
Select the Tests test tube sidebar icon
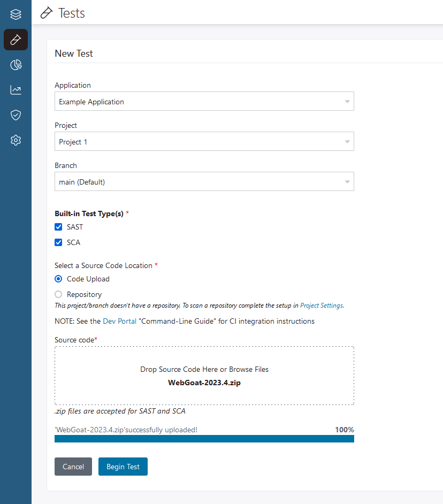click(x=16, y=40)
